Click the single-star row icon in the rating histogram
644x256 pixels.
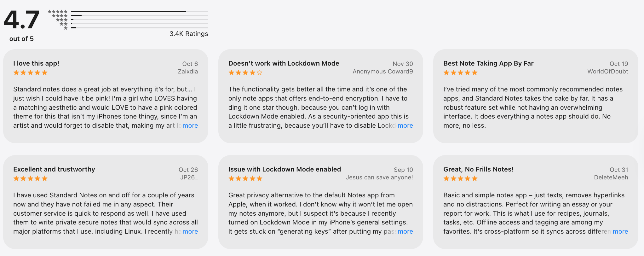(66, 28)
